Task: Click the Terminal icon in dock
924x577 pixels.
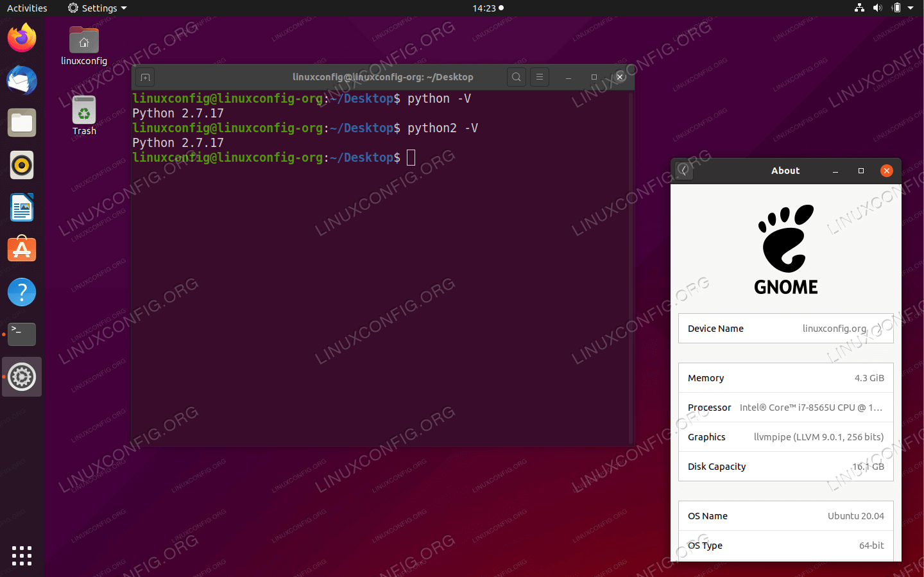Action: coord(22,334)
